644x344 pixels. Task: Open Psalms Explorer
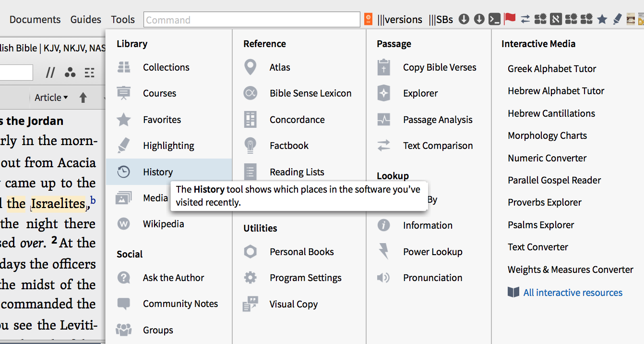541,225
